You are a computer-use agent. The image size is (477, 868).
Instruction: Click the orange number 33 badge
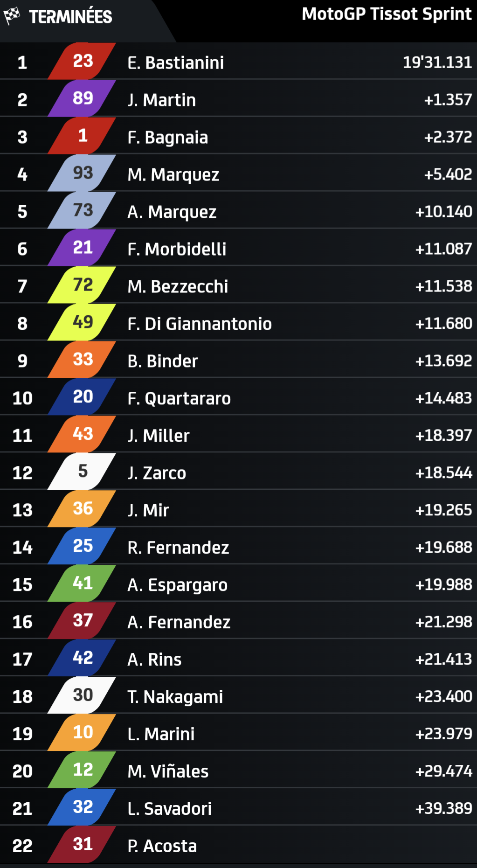(x=83, y=360)
